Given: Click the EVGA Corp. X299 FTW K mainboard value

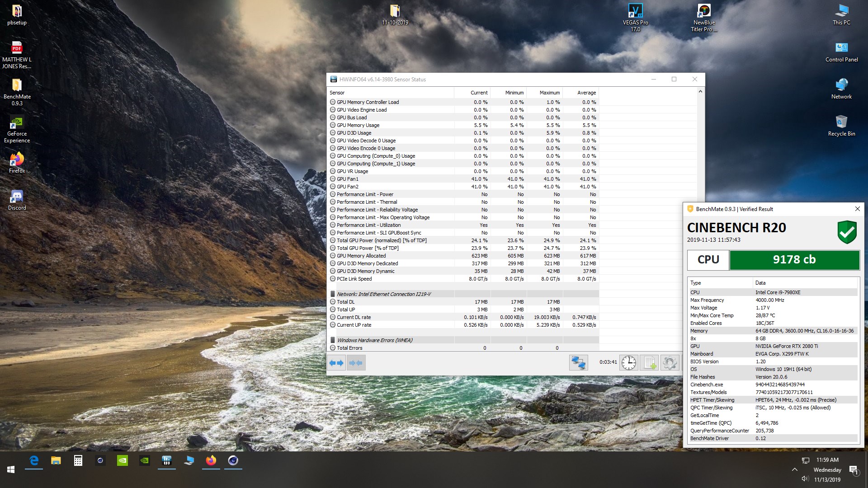Looking at the screenshot, I should (782, 354).
